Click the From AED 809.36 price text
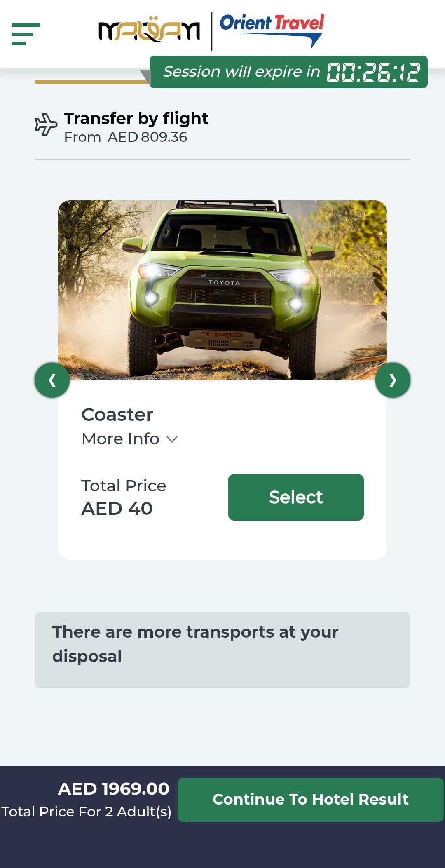Image resolution: width=445 pixels, height=868 pixels. 126,137
